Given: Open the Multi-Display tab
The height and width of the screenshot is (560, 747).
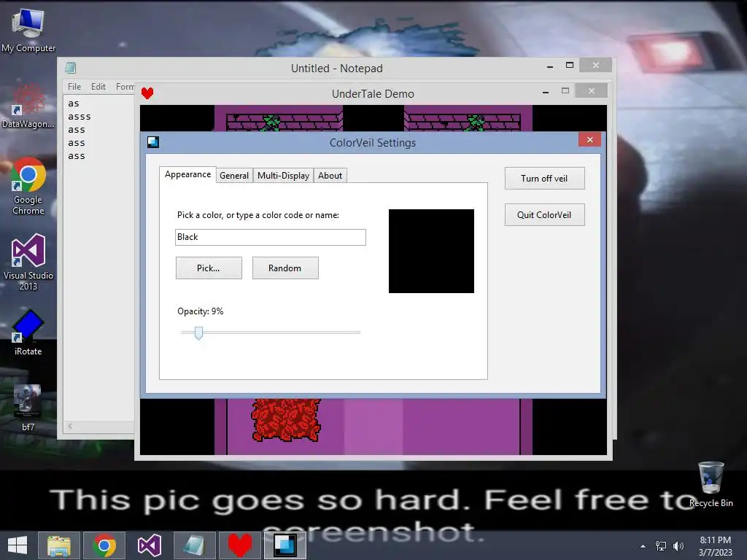Looking at the screenshot, I should 283,176.
